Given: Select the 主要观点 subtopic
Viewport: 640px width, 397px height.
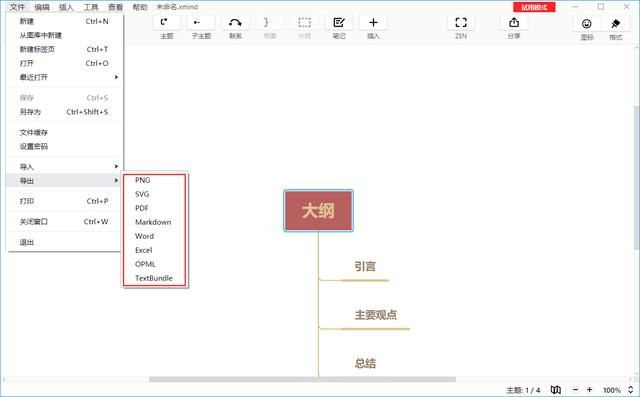Looking at the screenshot, I should [376, 315].
